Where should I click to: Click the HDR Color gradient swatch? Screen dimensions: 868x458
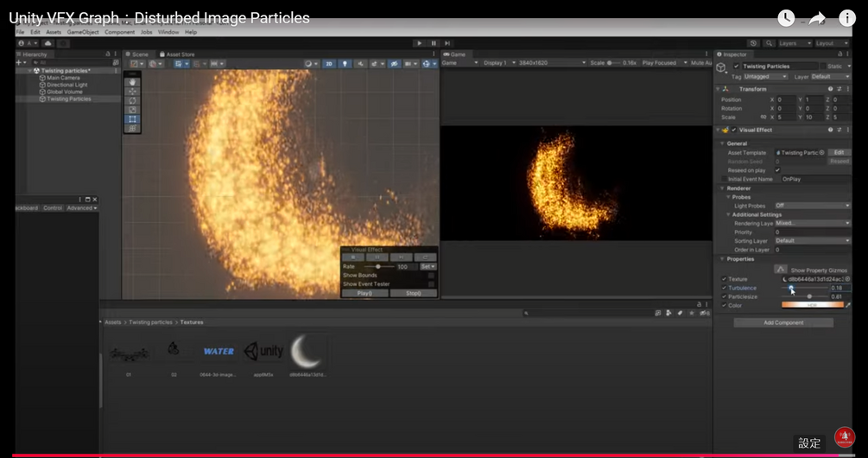812,305
